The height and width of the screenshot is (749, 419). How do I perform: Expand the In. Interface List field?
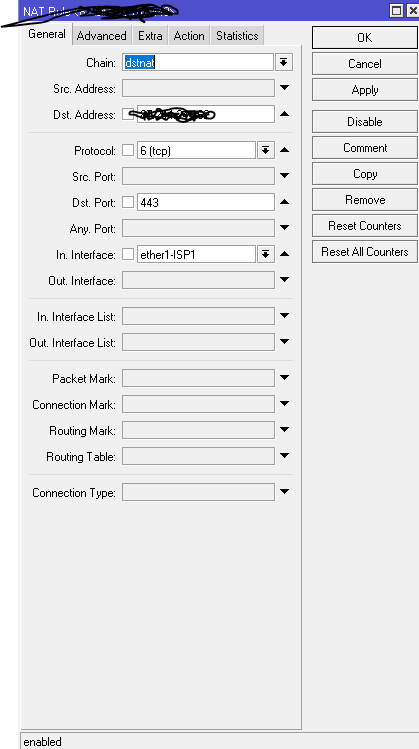[284, 316]
